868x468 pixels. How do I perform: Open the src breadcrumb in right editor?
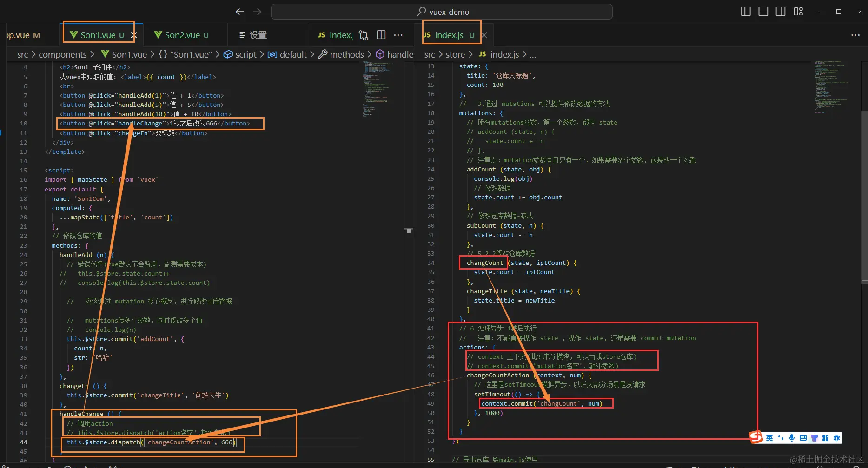pos(430,54)
